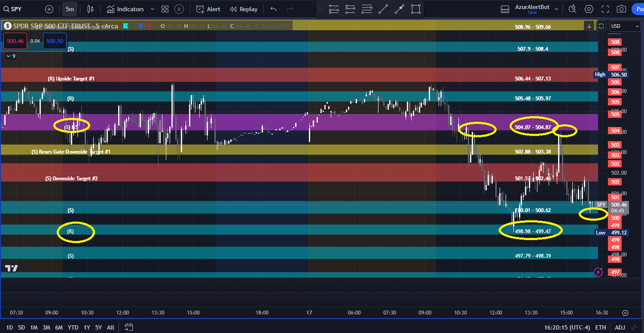644x333 pixels.
Task: Expand the indicators favorites dropdown arrow
Action: 153,9
